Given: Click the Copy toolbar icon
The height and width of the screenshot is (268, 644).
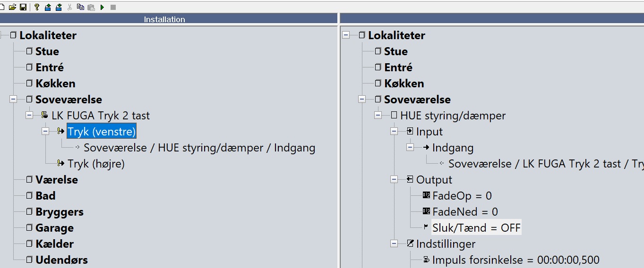Looking at the screenshot, I should (80, 7).
